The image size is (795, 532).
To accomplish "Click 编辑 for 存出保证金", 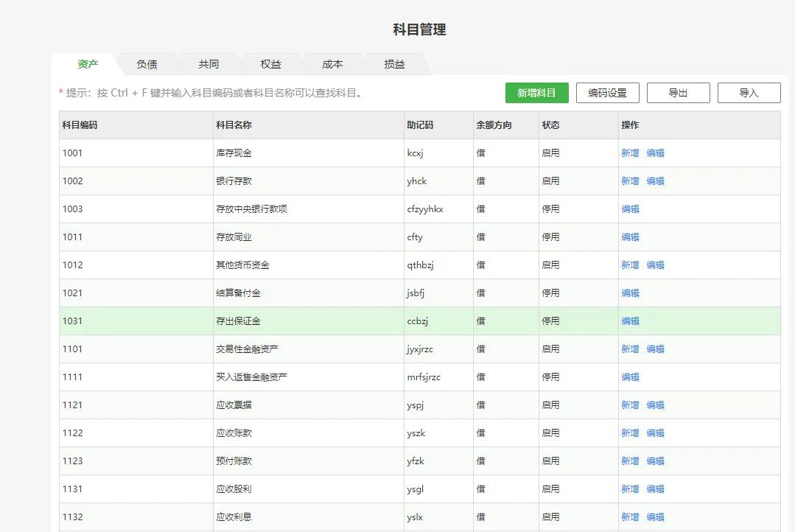I will click(x=631, y=321).
